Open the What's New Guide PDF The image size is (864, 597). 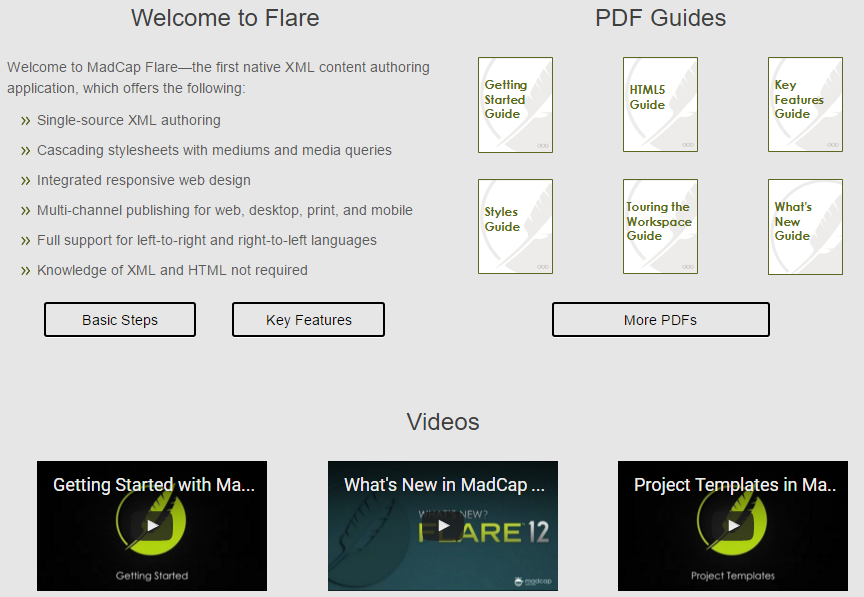pos(805,227)
